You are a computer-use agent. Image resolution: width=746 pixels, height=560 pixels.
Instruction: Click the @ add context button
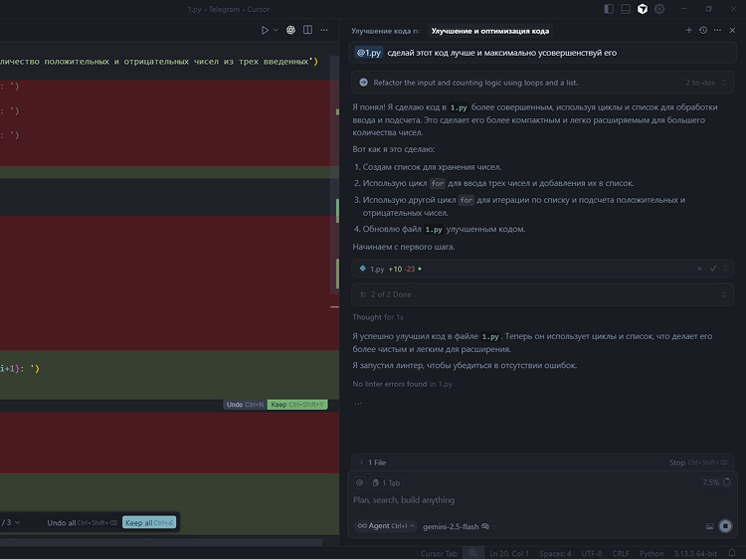pyautogui.click(x=360, y=483)
